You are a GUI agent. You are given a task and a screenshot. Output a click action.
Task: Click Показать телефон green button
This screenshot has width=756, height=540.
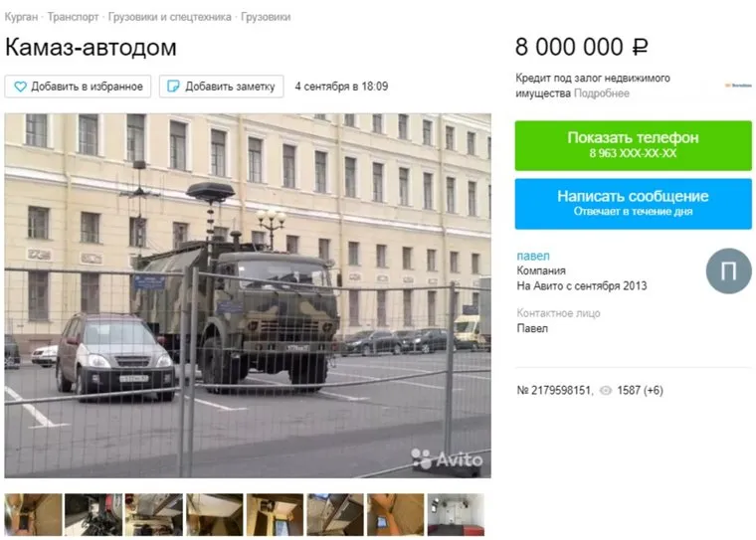pos(633,145)
